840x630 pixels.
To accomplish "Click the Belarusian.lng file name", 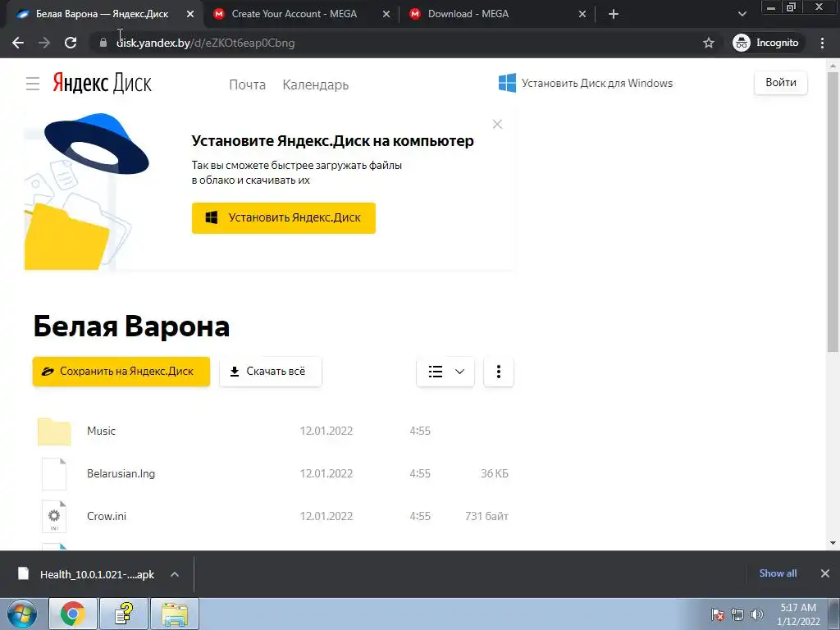I will 121,473.
